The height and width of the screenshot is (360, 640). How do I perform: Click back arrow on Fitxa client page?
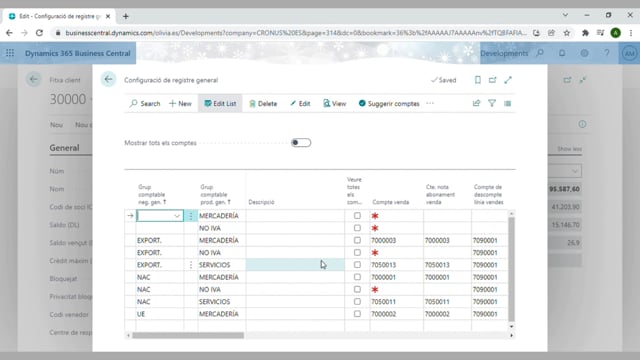pyautogui.click(x=33, y=79)
